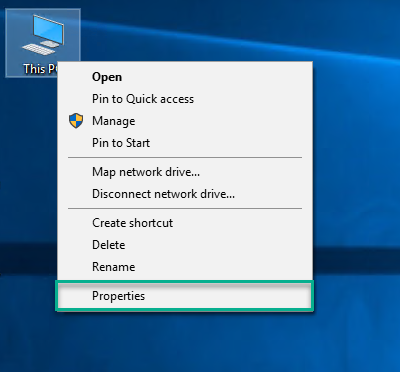Open Properties from the context menu

[x=185, y=296]
